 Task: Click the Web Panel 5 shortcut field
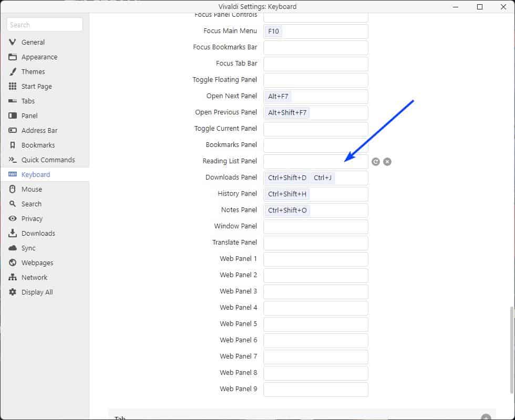(315, 324)
